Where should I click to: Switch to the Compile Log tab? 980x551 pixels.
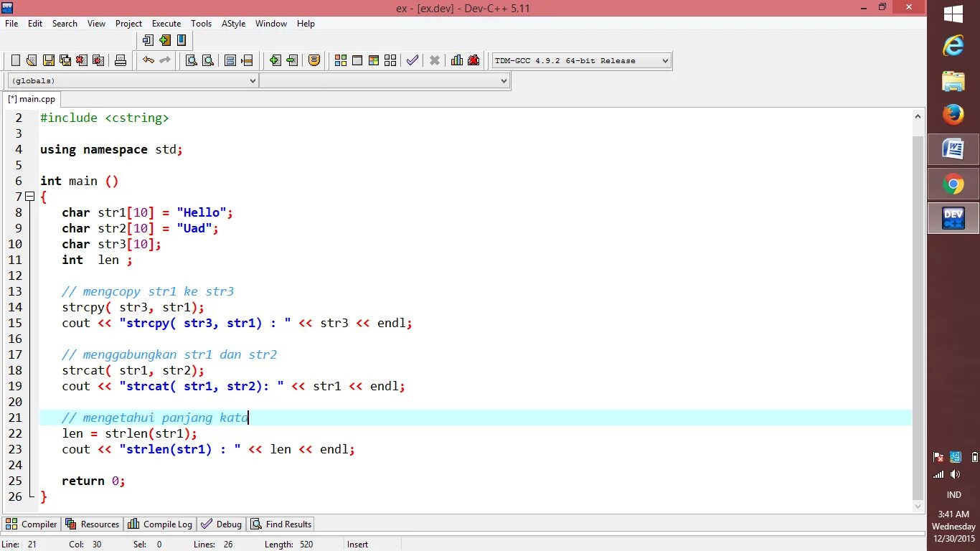(x=160, y=524)
